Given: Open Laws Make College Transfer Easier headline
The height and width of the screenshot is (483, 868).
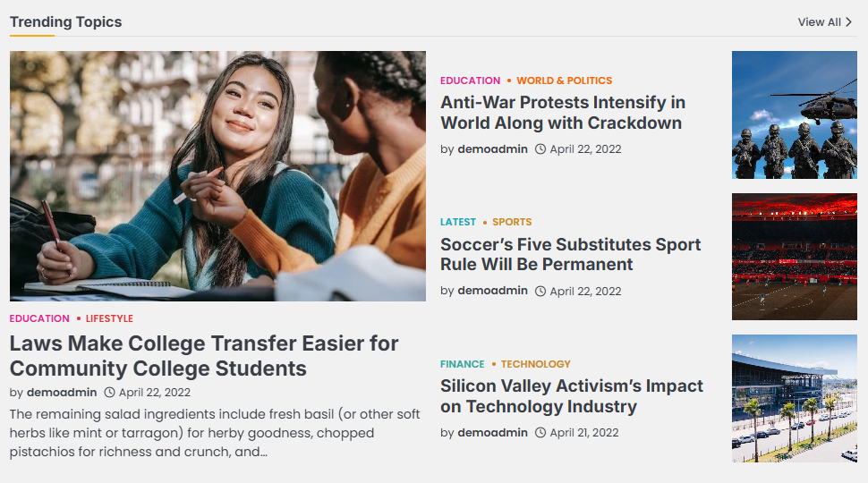Looking at the screenshot, I should 204,356.
